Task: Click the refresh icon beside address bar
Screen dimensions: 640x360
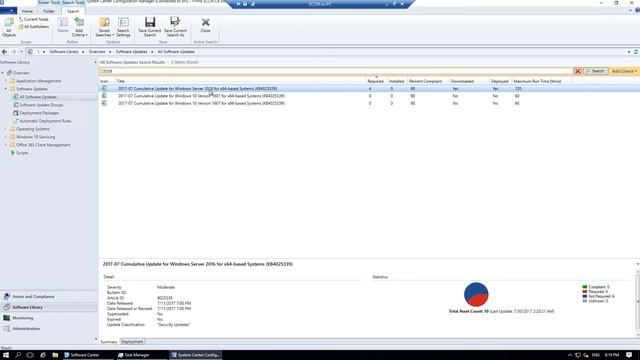Action: point(636,52)
